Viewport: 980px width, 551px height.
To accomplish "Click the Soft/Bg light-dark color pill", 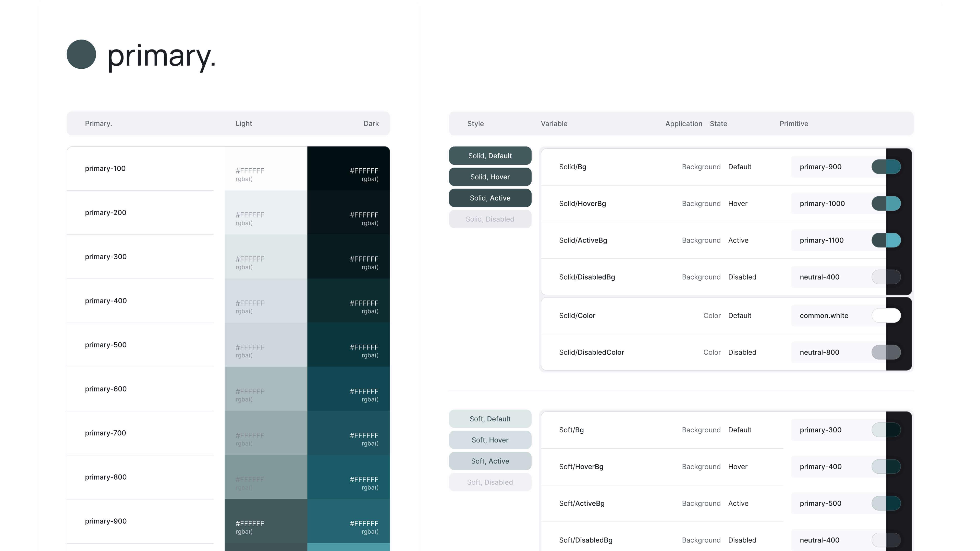I will pyautogui.click(x=886, y=430).
